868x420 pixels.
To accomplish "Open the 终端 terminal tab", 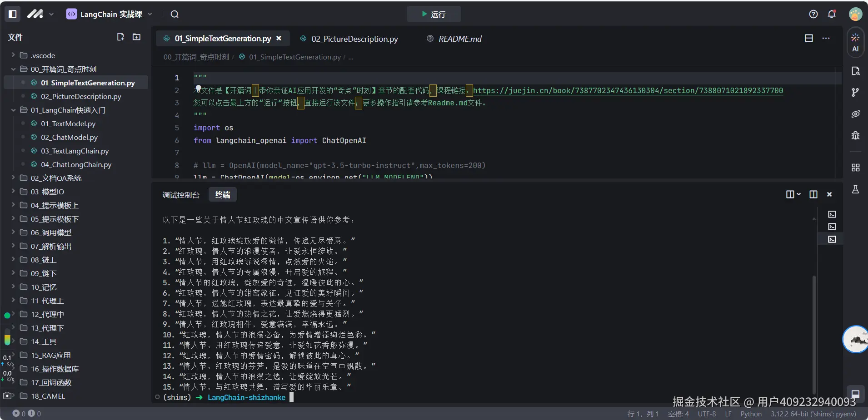I will point(222,194).
